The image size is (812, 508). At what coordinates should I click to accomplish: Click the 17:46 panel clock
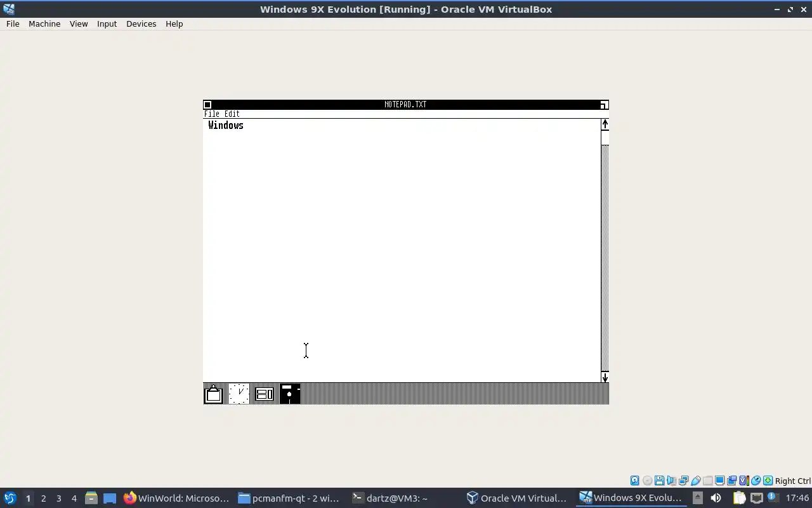tap(797, 498)
